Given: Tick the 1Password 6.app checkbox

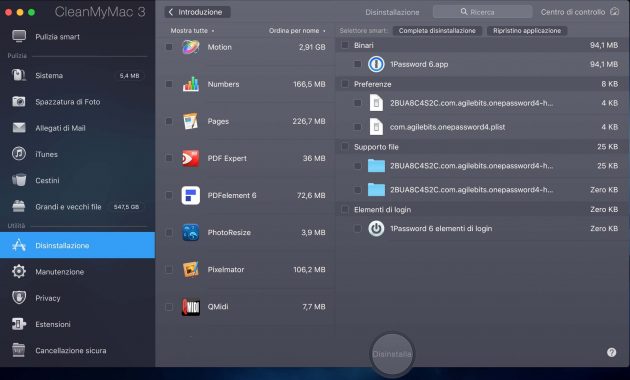Looking at the screenshot, I should pos(357,64).
